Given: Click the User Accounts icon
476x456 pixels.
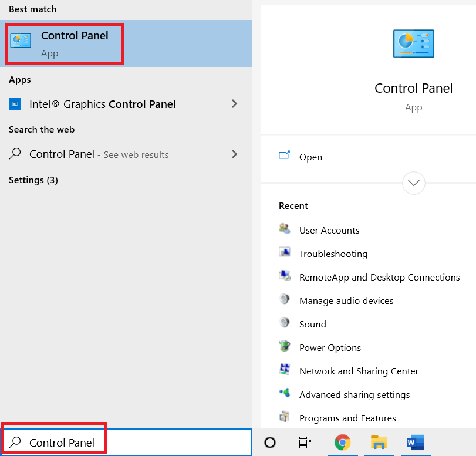Looking at the screenshot, I should click(285, 228).
